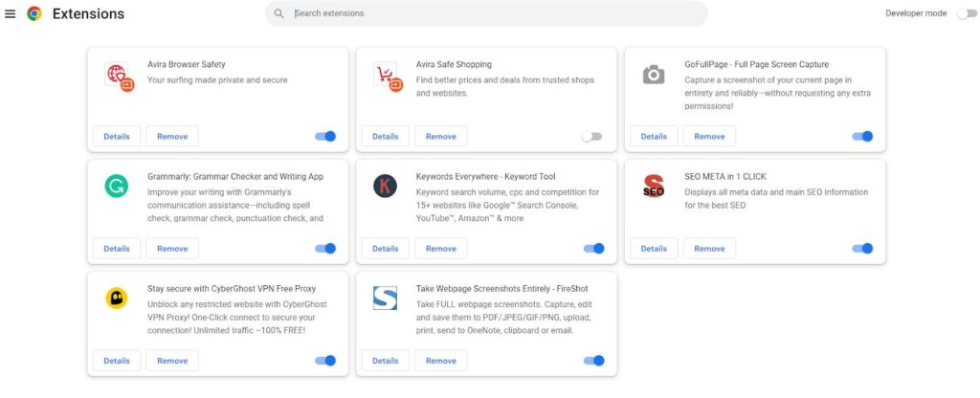
Task: Click 'Take Webpage Screenshots Entirely - FireShot' title
Action: tap(501, 289)
